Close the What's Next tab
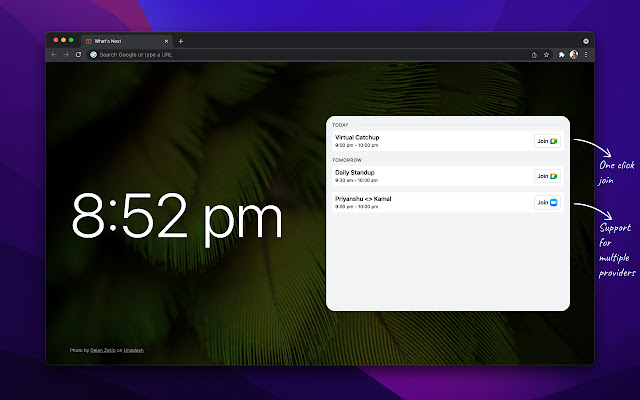Screen dimensions: 640x400 [x=166, y=41]
